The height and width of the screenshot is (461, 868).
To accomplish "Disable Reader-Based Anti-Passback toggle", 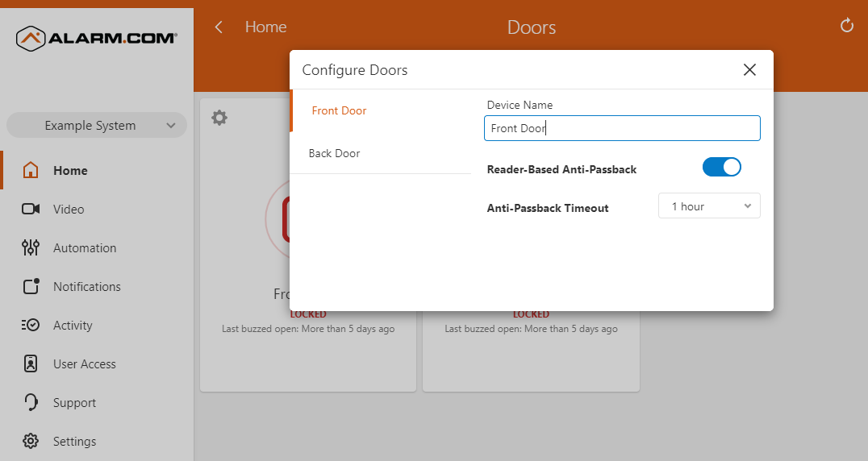I will (721, 167).
